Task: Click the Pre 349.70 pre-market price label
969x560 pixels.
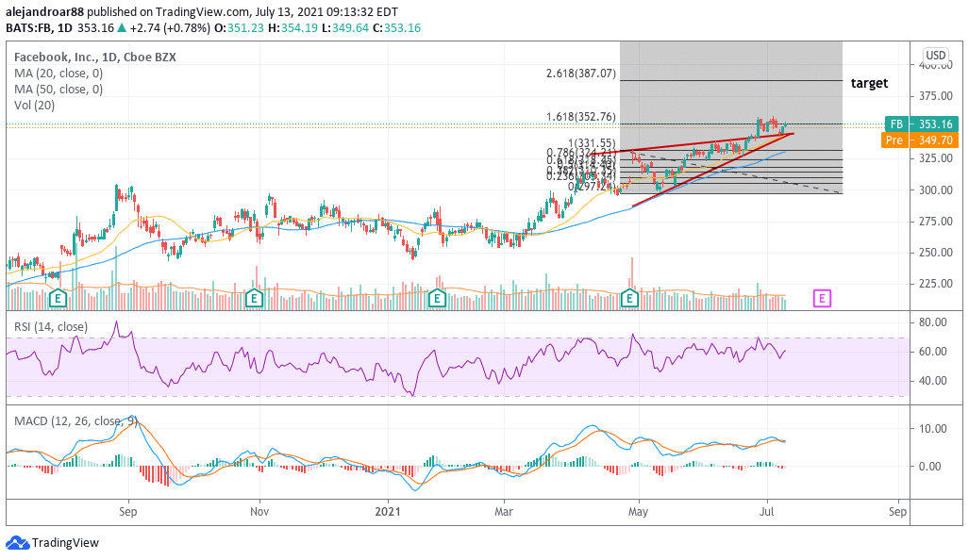Action: tap(920, 140)
